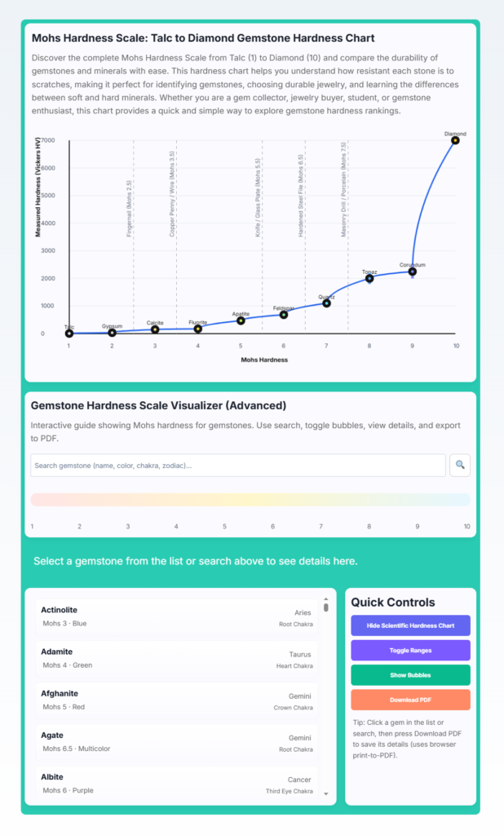Open Afghanite gemstone entry
Image resolution: width=504 pixels, height=835 pixels.
(x=177, y=700)
